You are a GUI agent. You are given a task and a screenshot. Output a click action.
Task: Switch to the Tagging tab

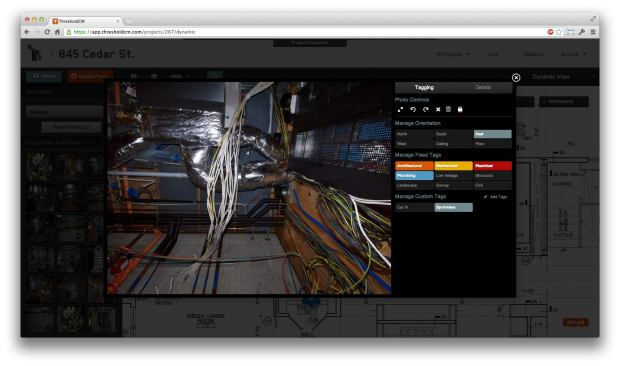(424, 87)
